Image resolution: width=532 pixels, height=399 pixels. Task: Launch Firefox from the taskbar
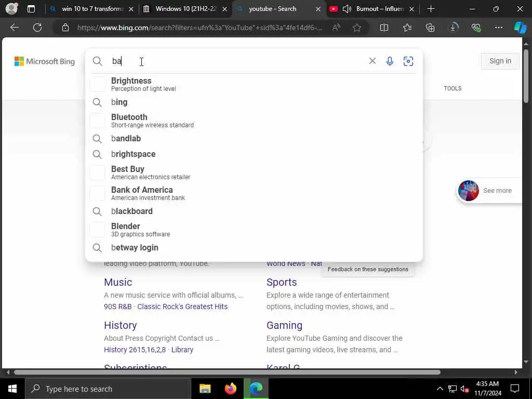[x=230, y=389]
